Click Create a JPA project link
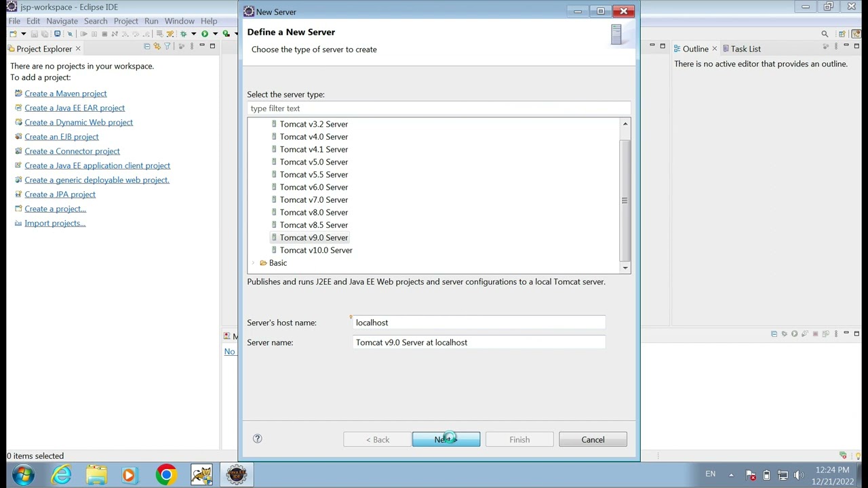The width and height of the screenshot is (868, 488). [60, 195]
